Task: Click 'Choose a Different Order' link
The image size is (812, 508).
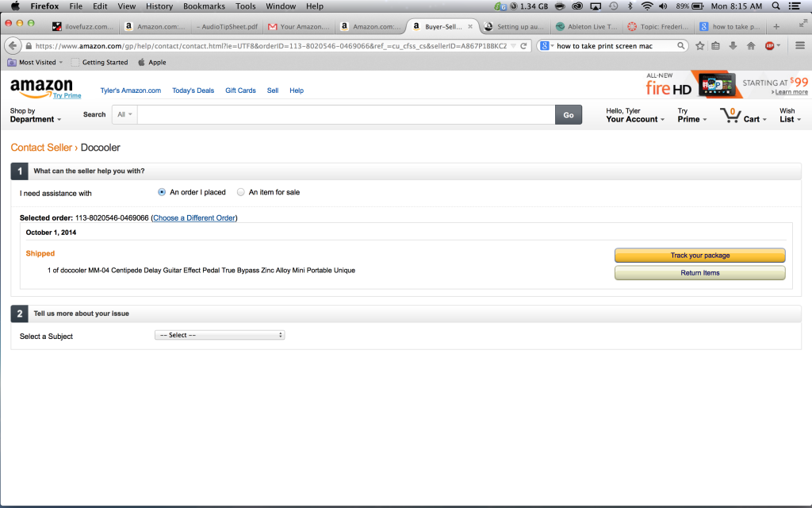Action: 194,217
